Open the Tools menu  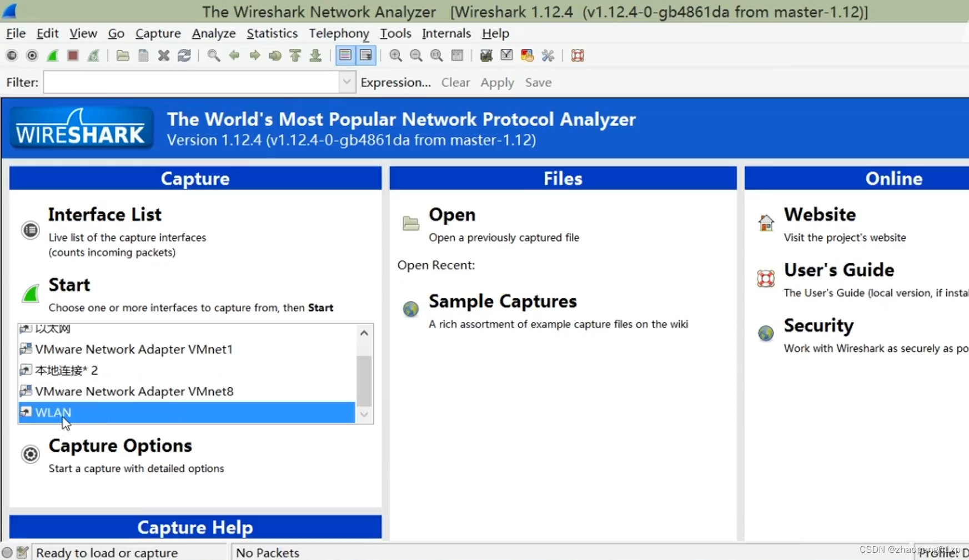396,33
